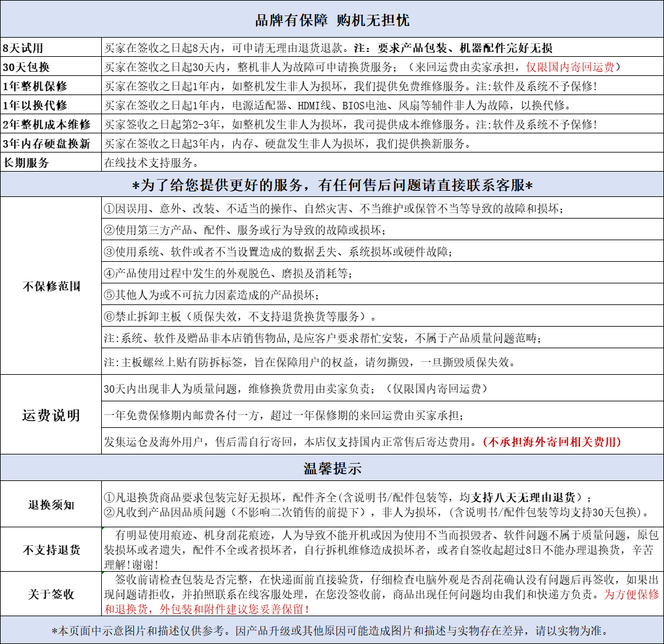Click item ① about 误用 and 自然灾害 damage
The height and width of the screenshot is (644, 664).
click(334, 208)
